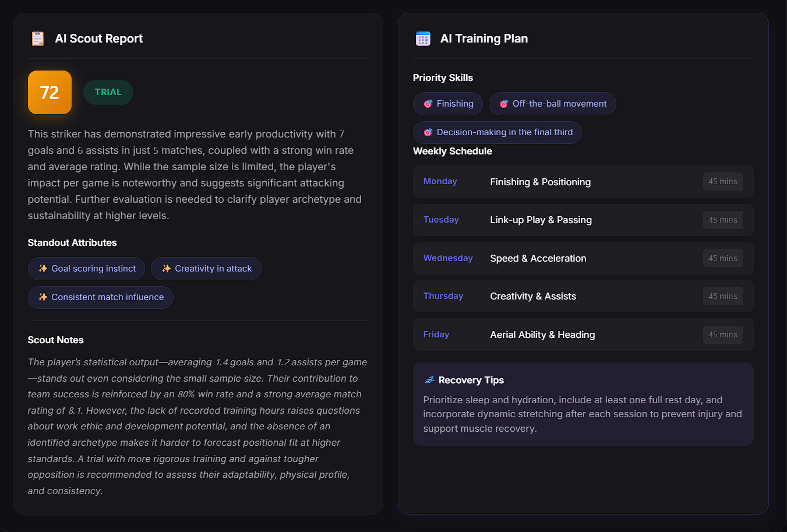This screenshot has height=532, width=787.
Task: Click the sparkle icon on Consistent match influence
Action: pos(43,297)
